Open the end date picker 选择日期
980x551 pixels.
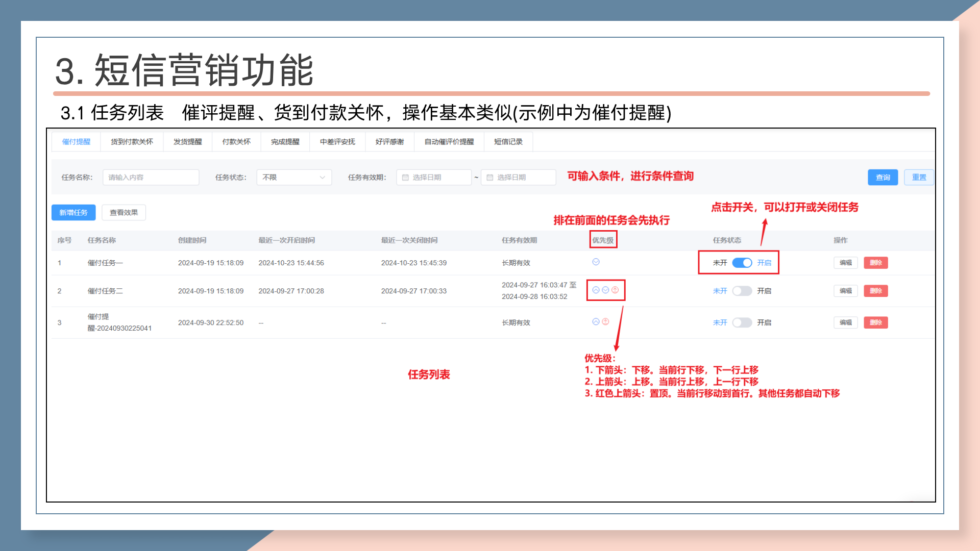coord(519,178)
